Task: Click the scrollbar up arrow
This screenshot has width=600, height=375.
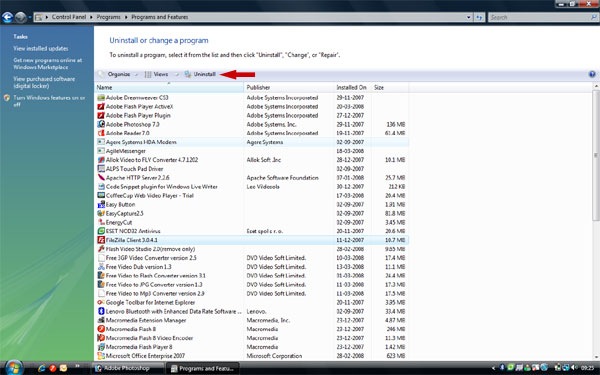Action: pos(596,87)
